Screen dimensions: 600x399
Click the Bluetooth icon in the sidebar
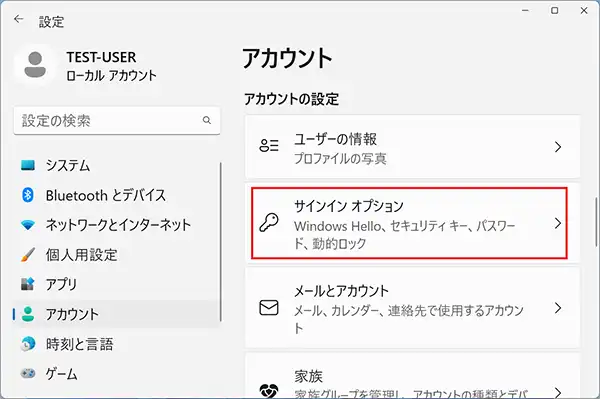(x=28, y=195)
